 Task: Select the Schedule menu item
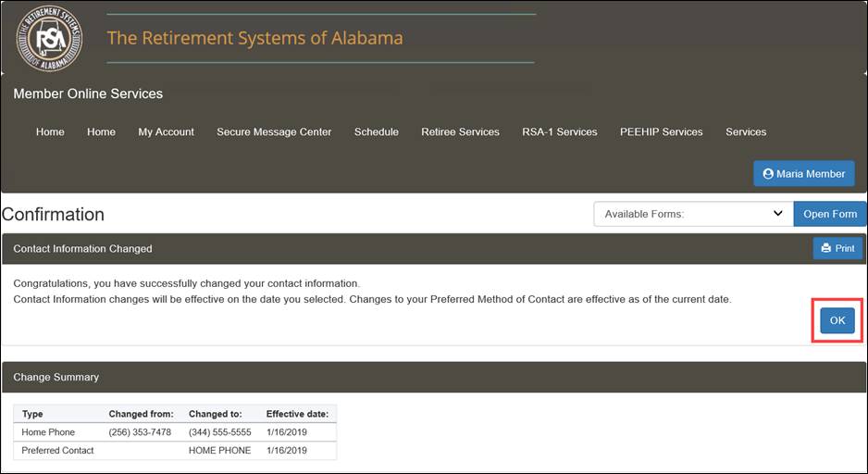pos(376,132)
